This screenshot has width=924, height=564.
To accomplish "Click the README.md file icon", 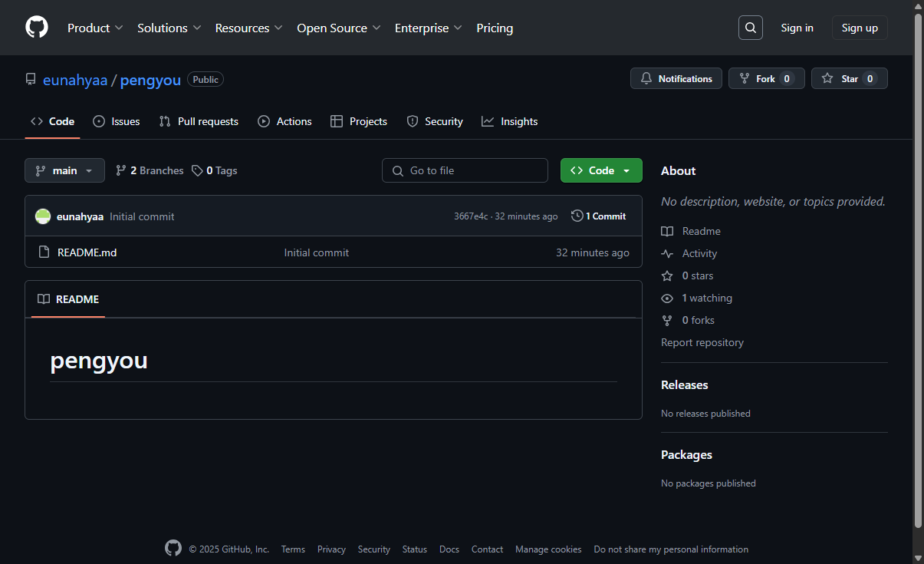I will click(x=44, y=252).
